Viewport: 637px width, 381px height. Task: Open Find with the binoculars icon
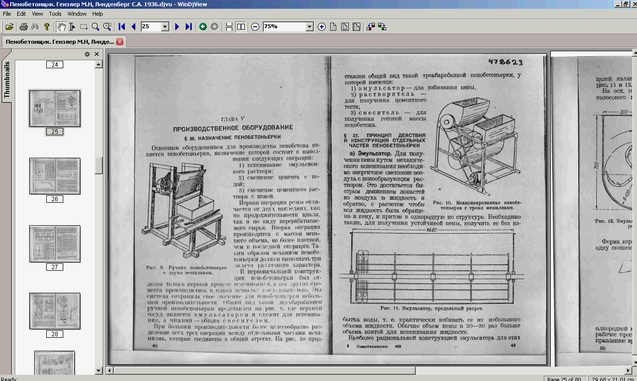click(x=35, y=27)
